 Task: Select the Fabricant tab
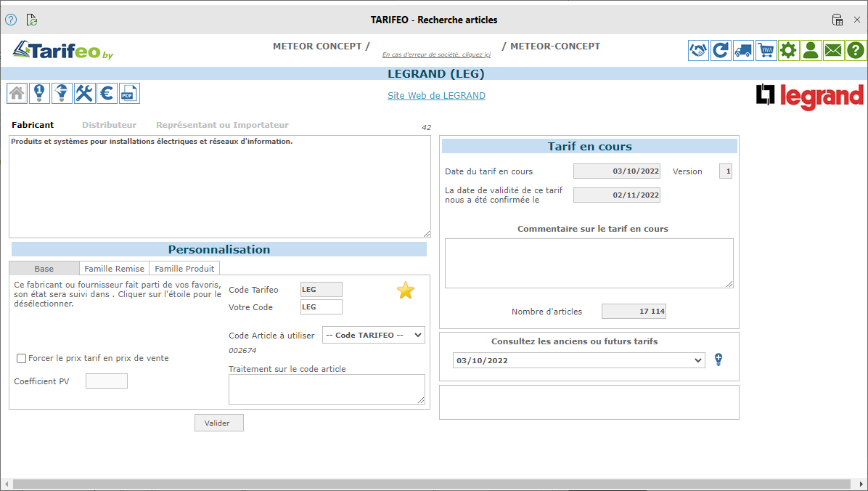(x=33, y=125)
